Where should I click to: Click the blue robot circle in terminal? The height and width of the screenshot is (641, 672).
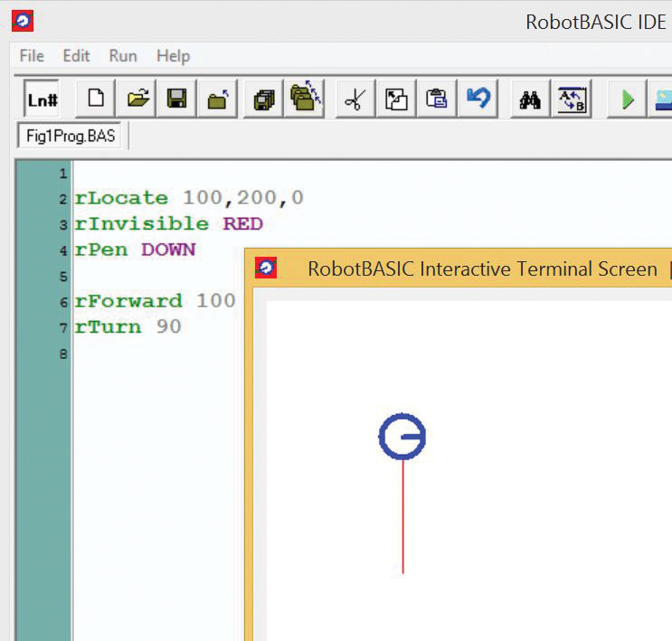click(402, 437)
